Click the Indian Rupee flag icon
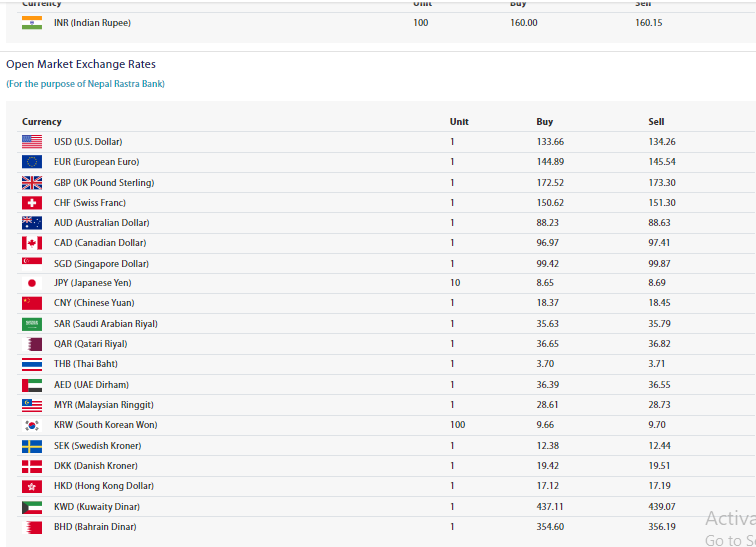This screenshot has width=756, height=547. (32, 23)
